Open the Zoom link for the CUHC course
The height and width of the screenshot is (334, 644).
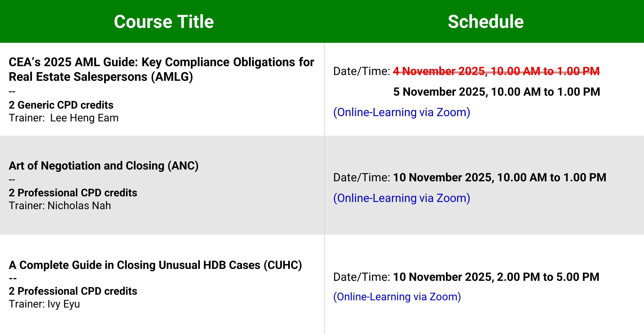pyautogui.click(x=397, y=297)
